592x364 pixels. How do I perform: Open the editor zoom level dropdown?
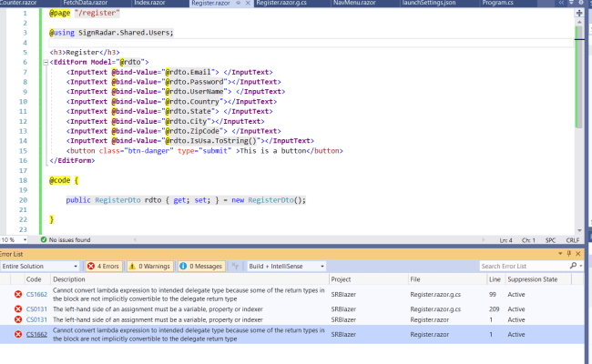pyautogui.click(x=25, y=240)
